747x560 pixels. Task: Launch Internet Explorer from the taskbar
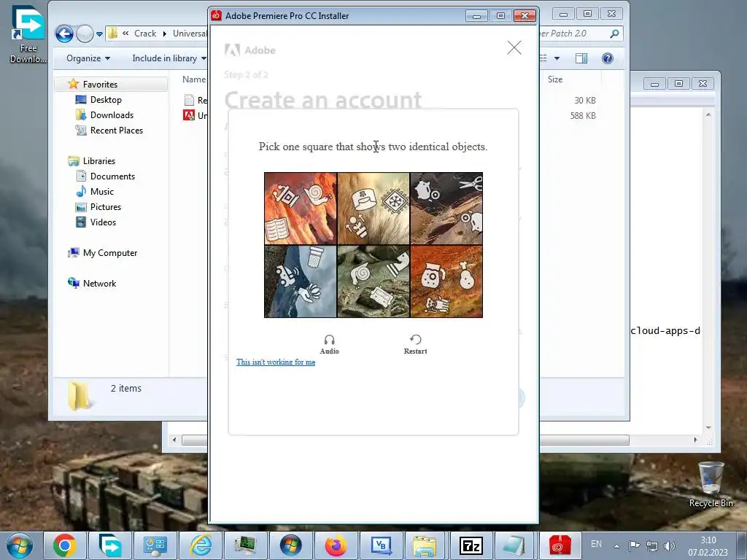point(201,545)
